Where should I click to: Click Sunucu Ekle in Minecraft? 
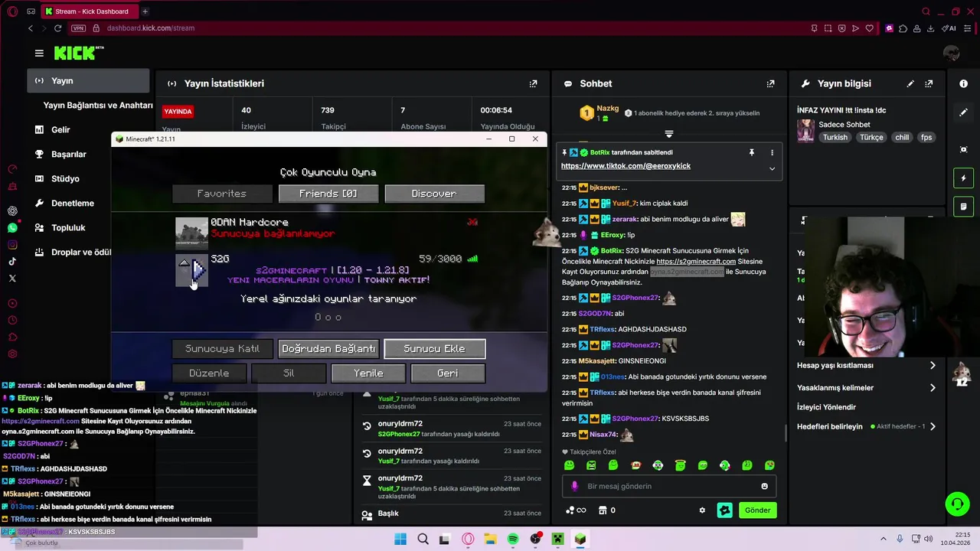point(434,349)
